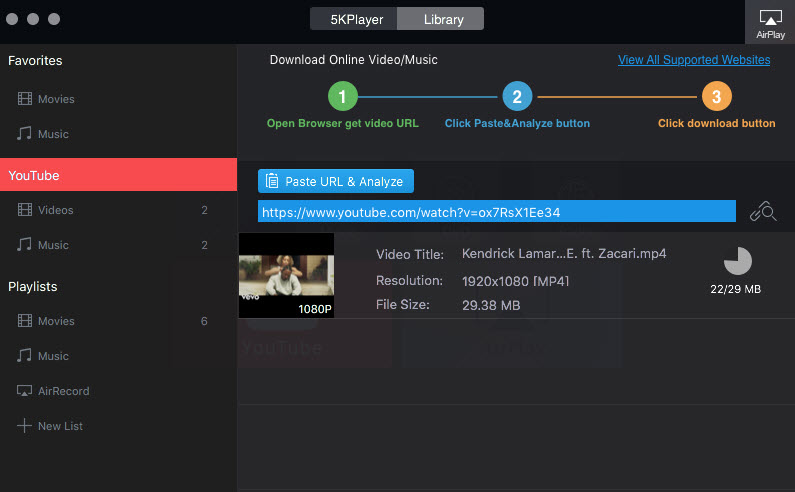The height and width of the screenshot is (492, 795).
Task: Click the '1080P' badge on thumbnail
Action: (x=314, y=309)
